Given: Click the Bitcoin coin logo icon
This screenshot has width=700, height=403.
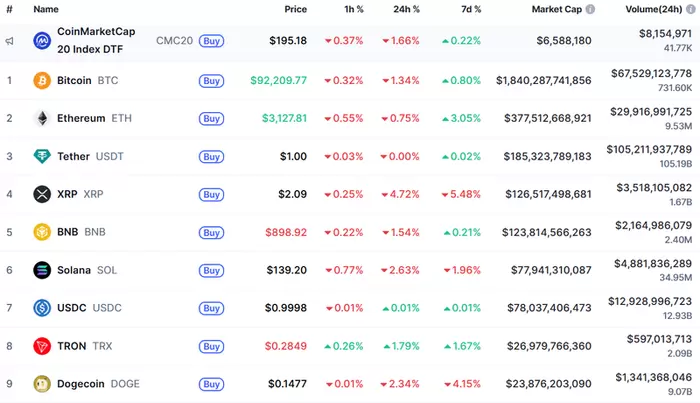Looking at the screenshot, I should click(x=42, y=80).
